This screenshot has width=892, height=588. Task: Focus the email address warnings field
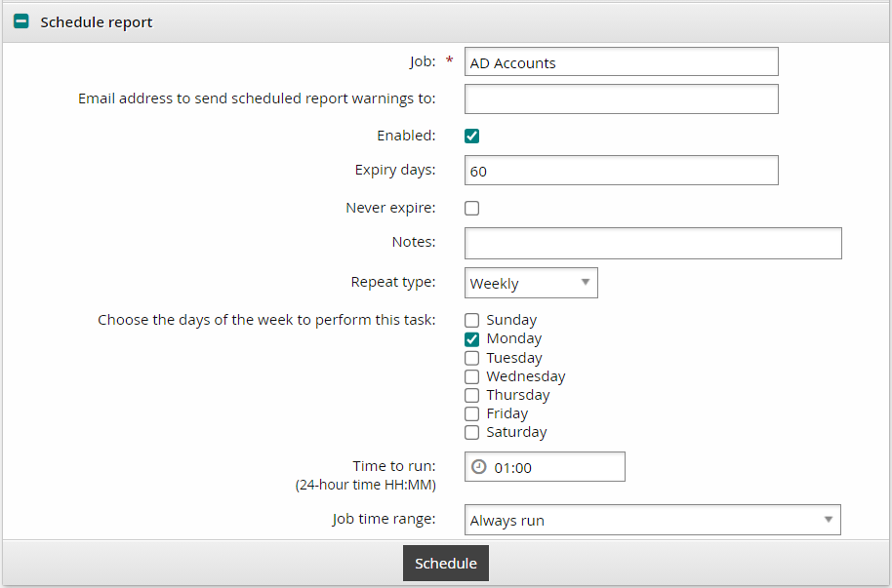(621, 99)
